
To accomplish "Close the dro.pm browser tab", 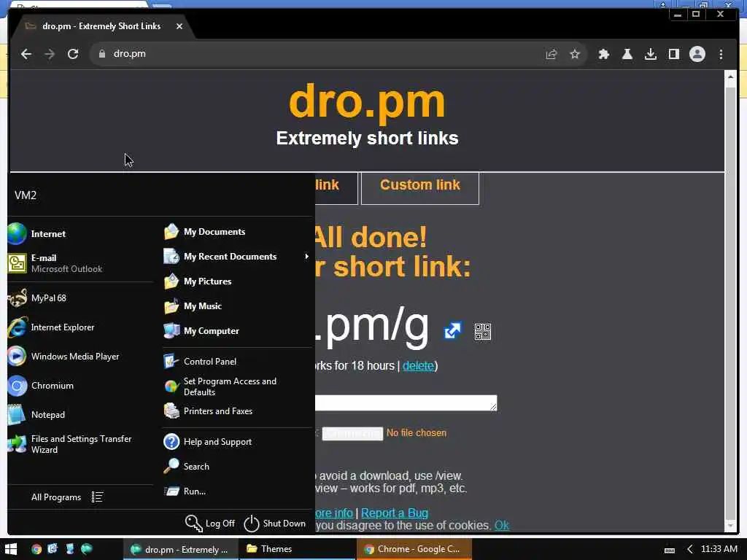I will pyautogui.click(x=179, y=26).
